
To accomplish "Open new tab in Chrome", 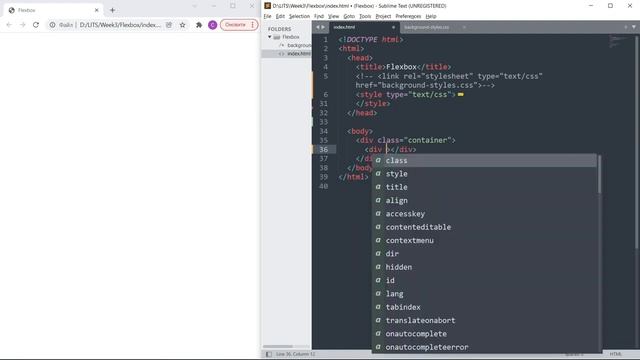I will coord(112,10).
